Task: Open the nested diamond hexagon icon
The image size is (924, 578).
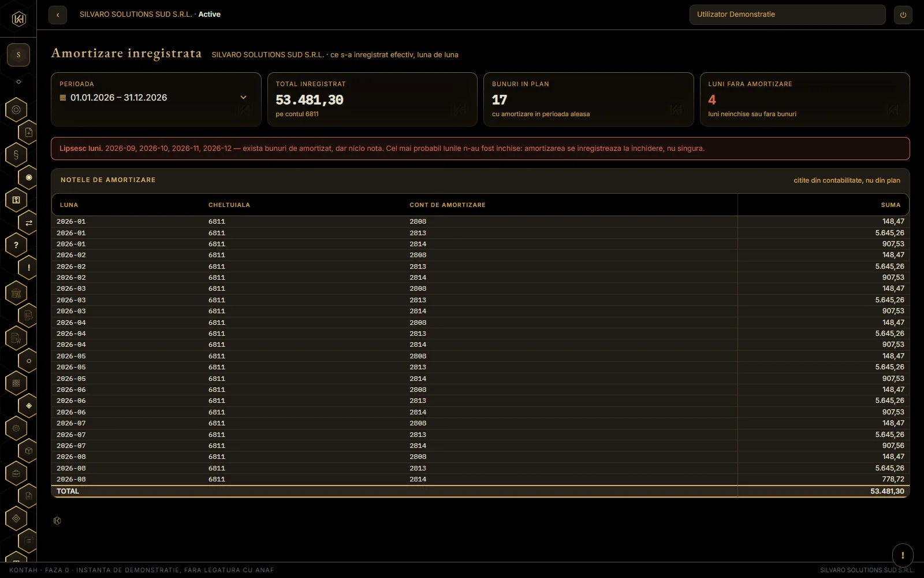Action: coord(16,518)
